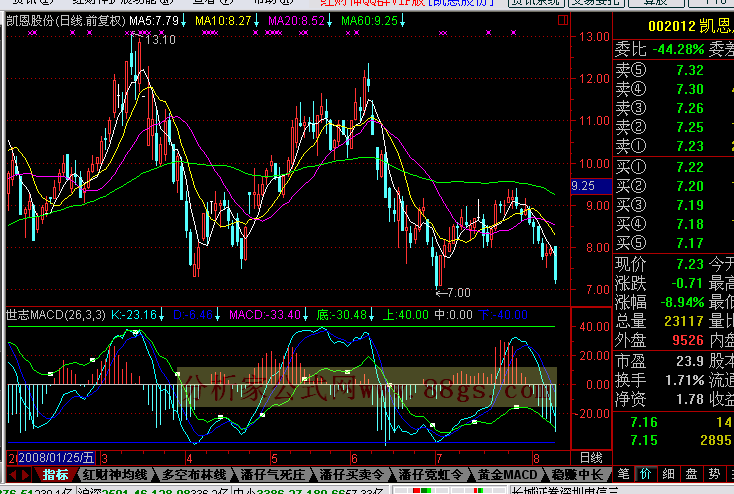Click 长城证券深圳电信 server name in status bar
This screenshot has height=494, width=734.
(x=565, y=491)
